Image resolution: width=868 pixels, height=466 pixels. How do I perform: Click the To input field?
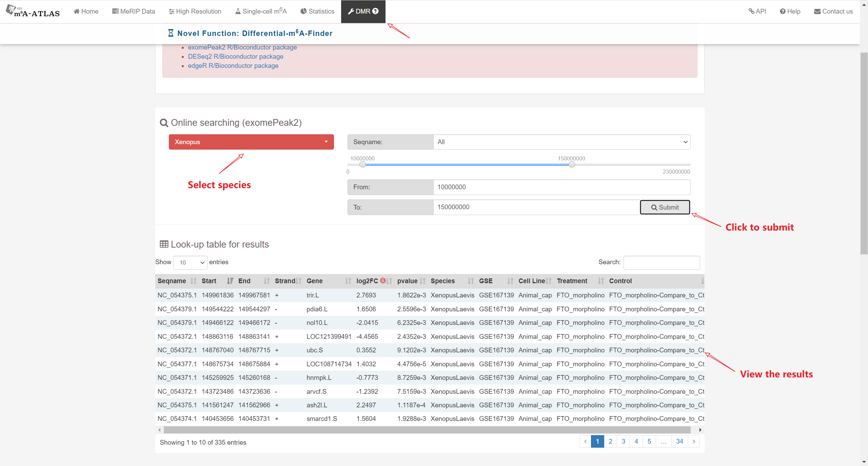(x=536, y=207)
